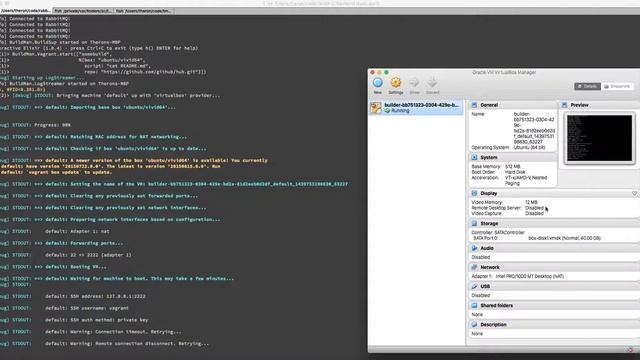Click the Description section header label
The height and width of the screenshot is (360, 640).
click(493, 324)
